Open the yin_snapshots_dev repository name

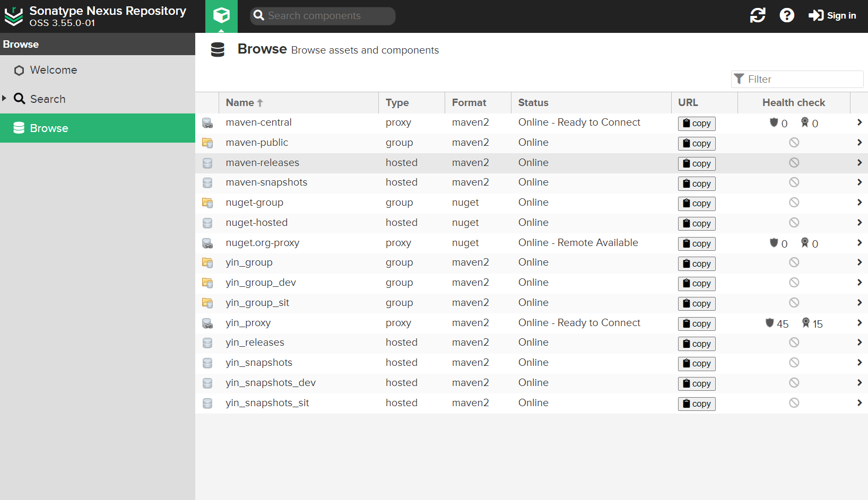tap(271, 383)
